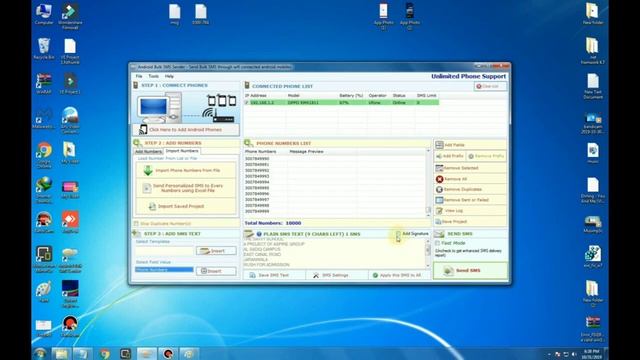The width and height of the screenshot is (640, 360).
Task: Click the red Remove All icon
Action: point(439,179)
